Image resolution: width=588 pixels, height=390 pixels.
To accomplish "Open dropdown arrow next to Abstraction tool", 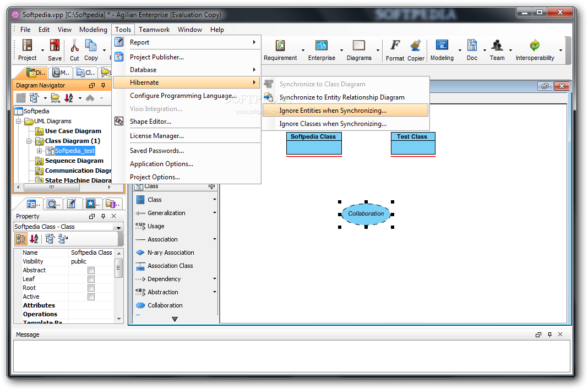I will coord(215,292).
